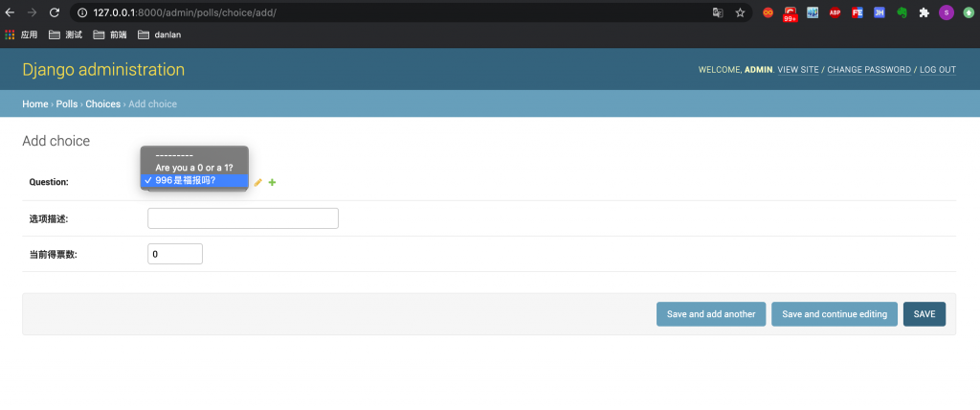The height and width of the screenshot is (410, 980).
Task: Reload the page with the browser refresh icon
Action: point(54,12)
